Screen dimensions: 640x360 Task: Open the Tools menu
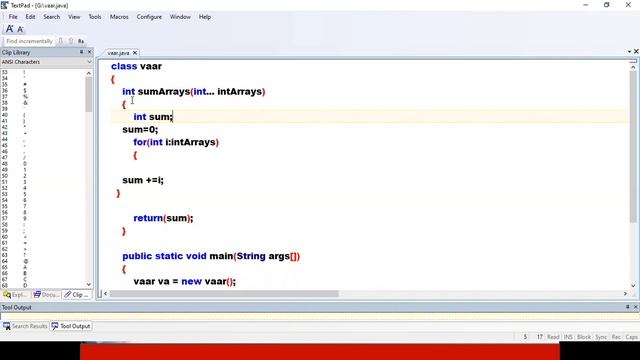(x=95, y=17)
